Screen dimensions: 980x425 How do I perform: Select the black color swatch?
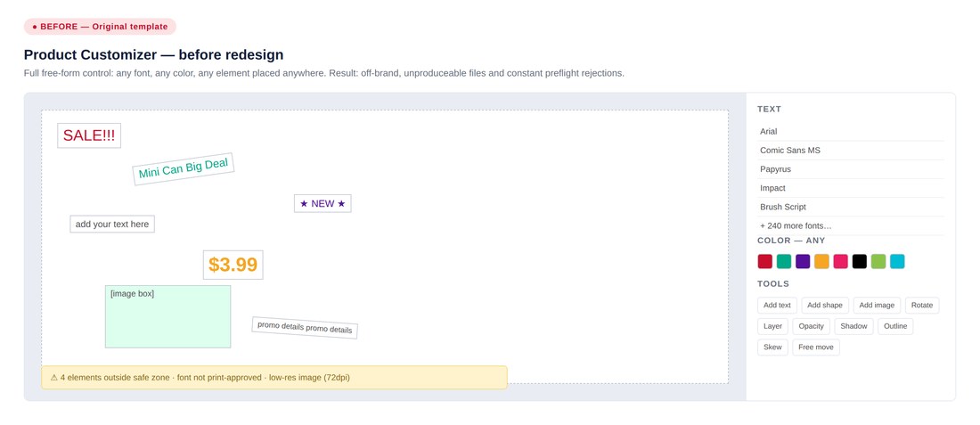[x=860, y=261]
